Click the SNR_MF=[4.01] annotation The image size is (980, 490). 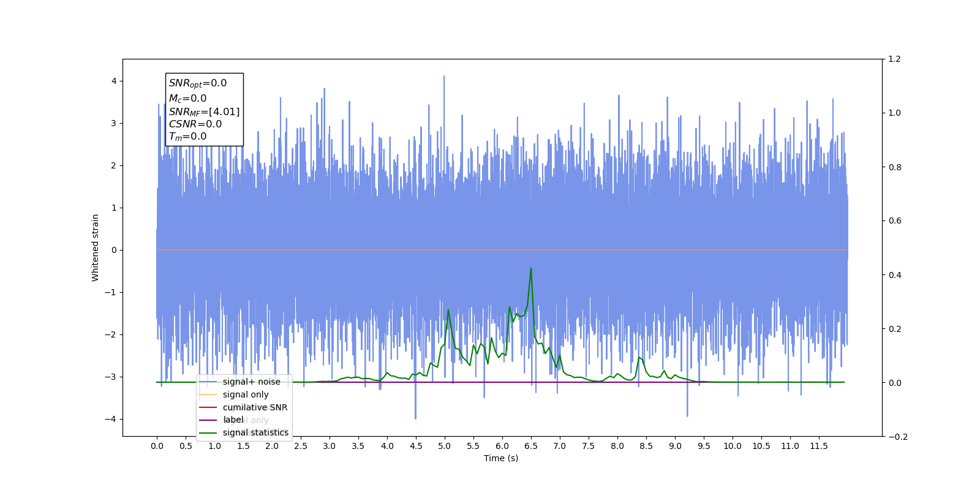pyautogui.click(x=205, y=111)
